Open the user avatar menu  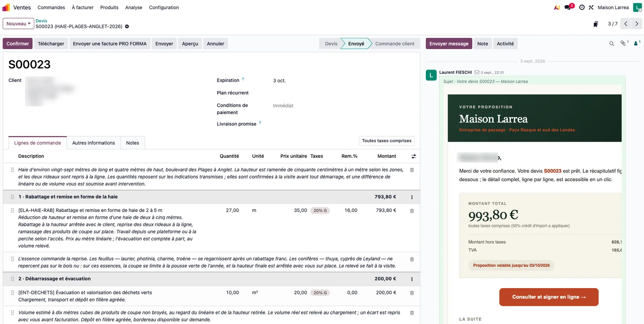638,7
